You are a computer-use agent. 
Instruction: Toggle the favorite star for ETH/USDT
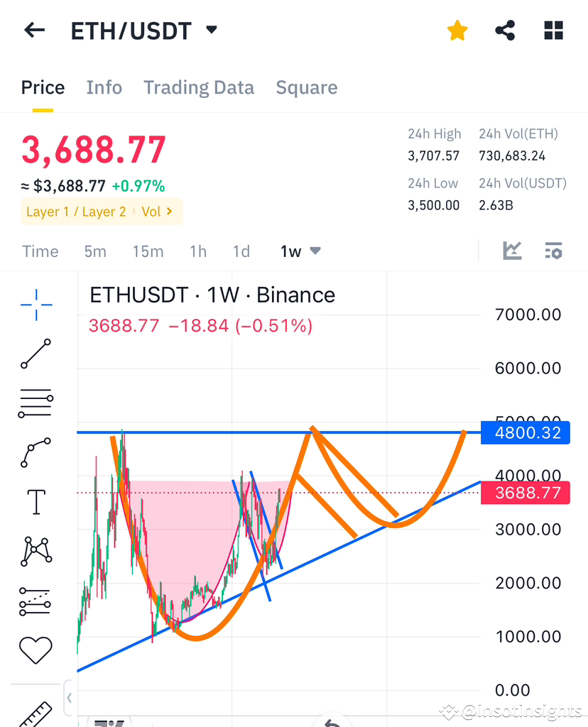click(x=457, y=31)
